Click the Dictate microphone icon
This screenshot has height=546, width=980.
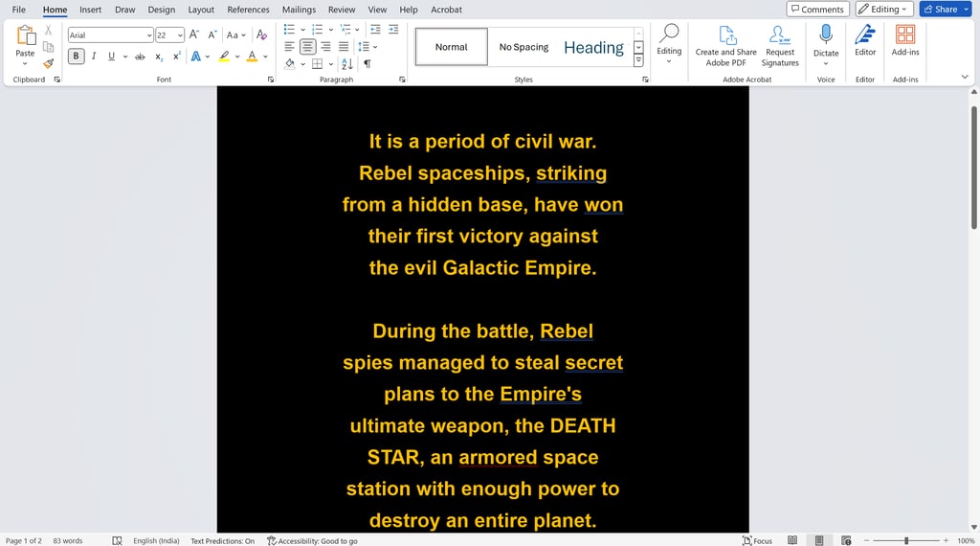[826, 34]
